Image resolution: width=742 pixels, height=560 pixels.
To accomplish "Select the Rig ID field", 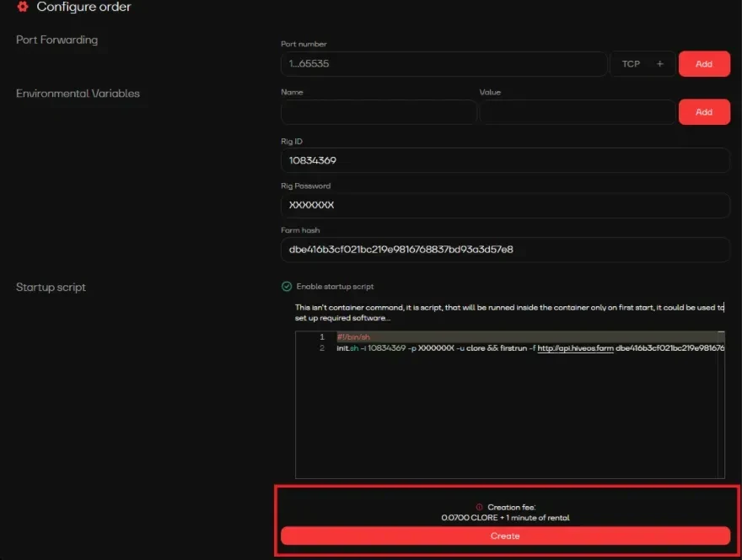I will tap(505, 160).
